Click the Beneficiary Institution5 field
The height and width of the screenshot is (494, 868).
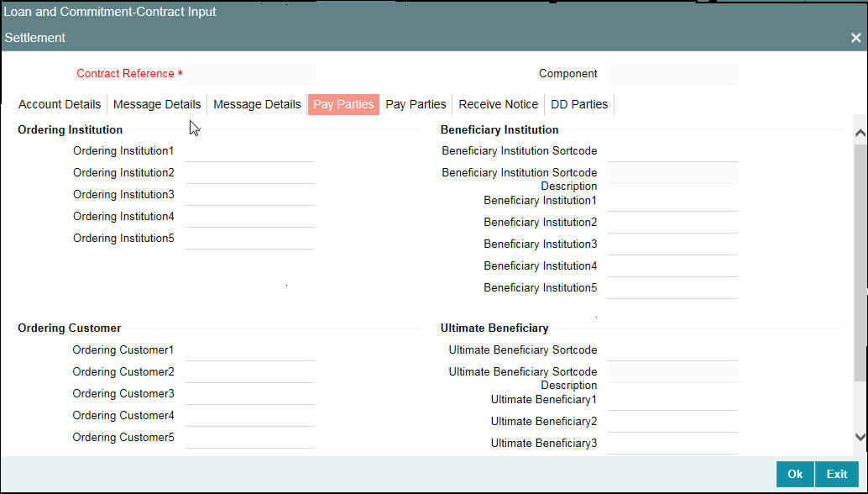pos(672,288)
